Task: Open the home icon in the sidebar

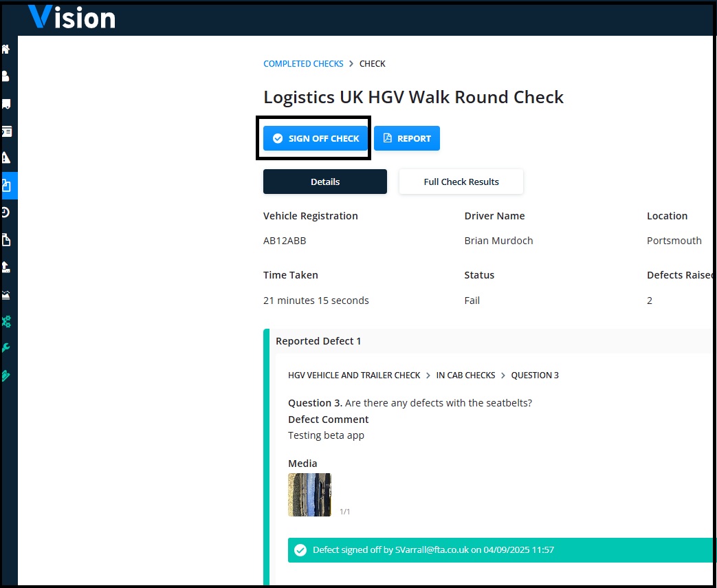Action: pos(6,49)
